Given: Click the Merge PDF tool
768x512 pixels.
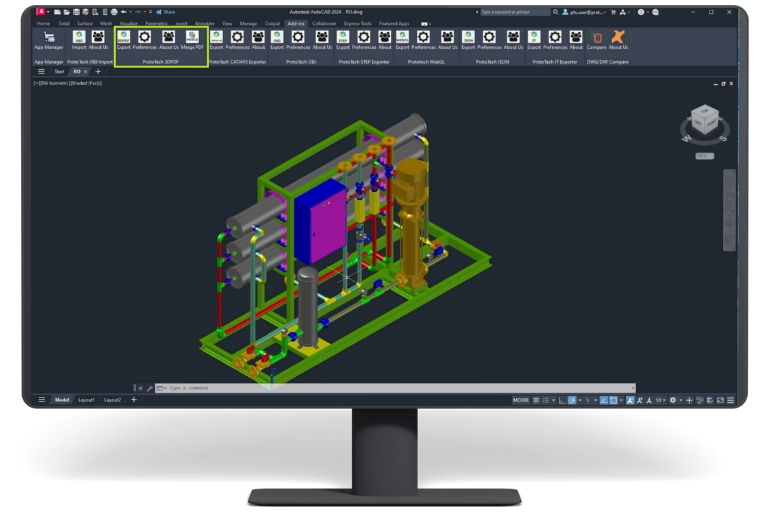Looking at the screenshot, I should pyautogui.click(x=192, y=40).
